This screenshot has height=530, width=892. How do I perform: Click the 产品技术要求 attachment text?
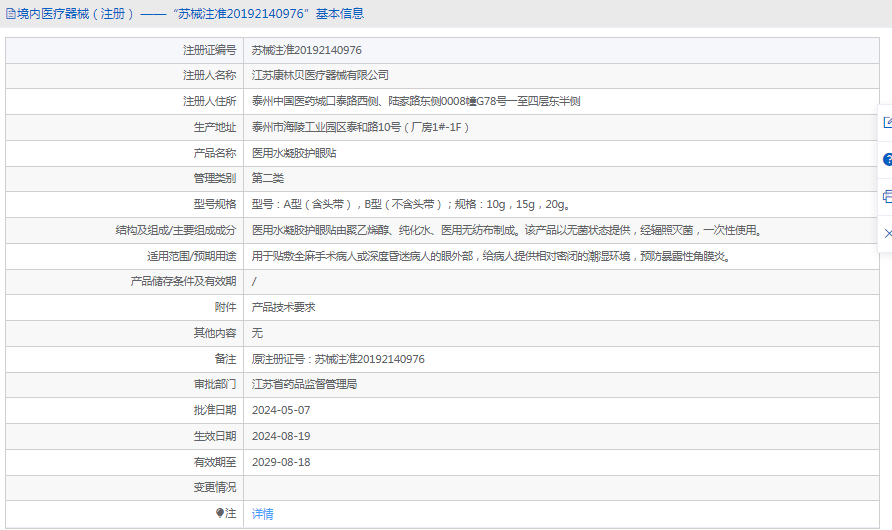click(283, 307)
